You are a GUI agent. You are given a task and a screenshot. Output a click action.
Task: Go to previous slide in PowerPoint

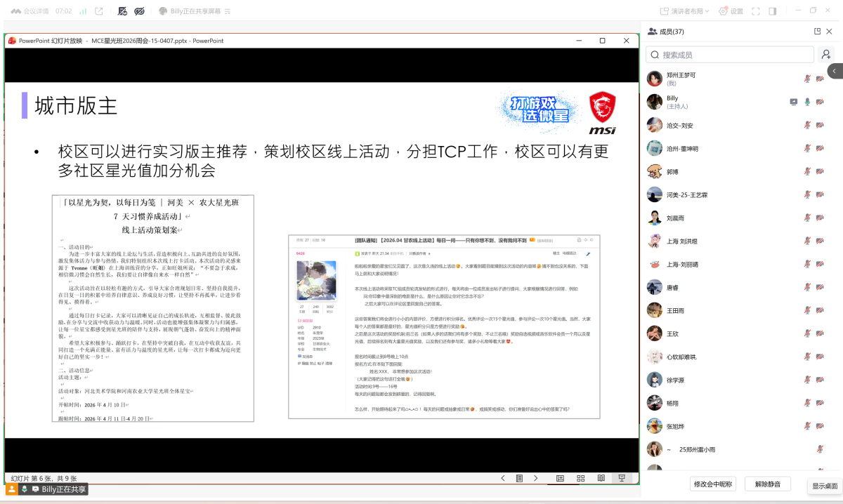[x=503, y=478]
